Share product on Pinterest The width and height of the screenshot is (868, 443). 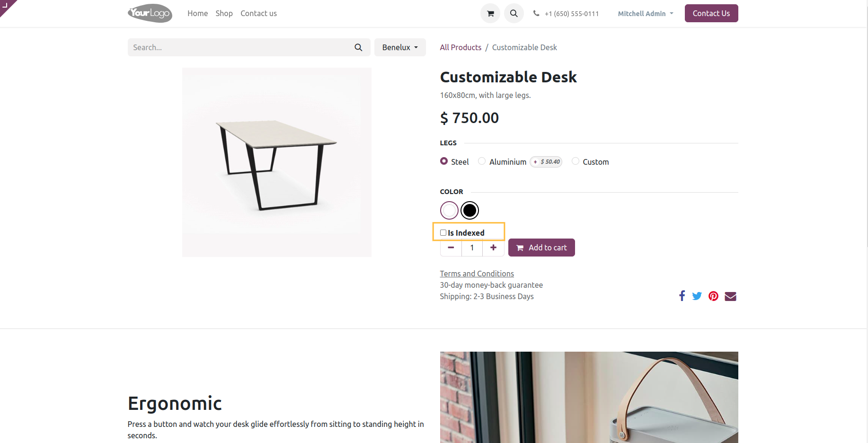(713, 296)
